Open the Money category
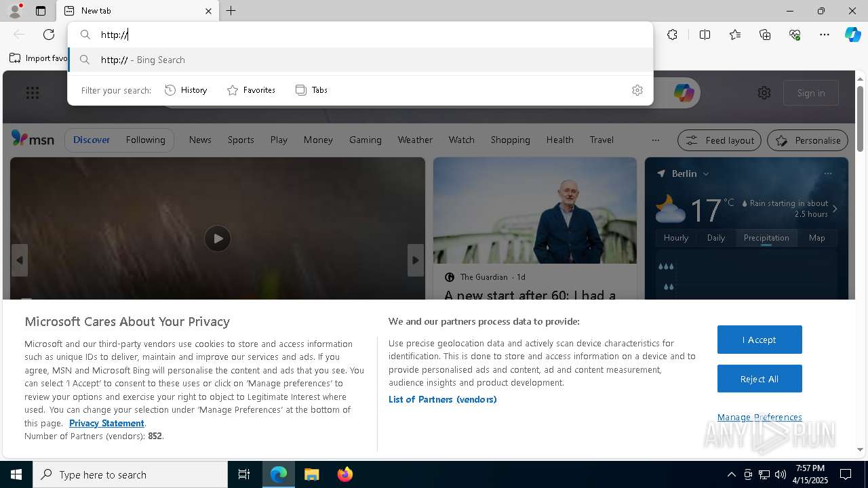This screenshot has width=868, height=488. pyautogui.click(x=318, y=140)
